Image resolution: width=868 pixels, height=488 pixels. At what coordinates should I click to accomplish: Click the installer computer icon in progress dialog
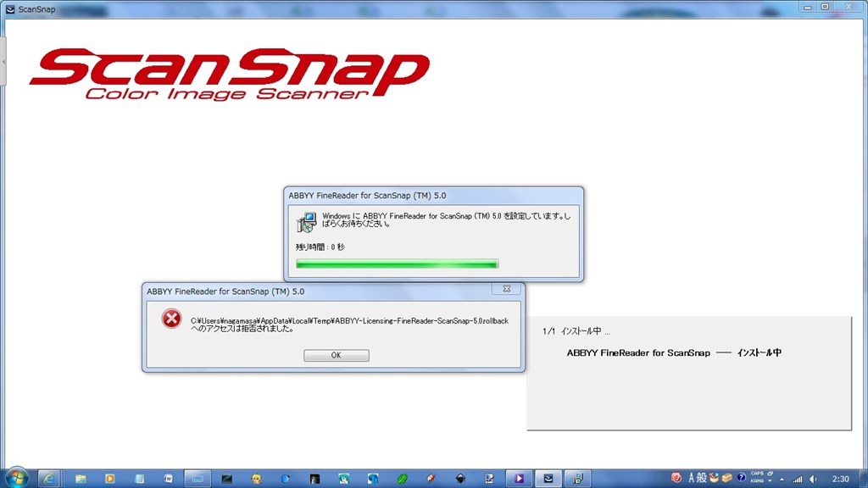click(306, 222)
